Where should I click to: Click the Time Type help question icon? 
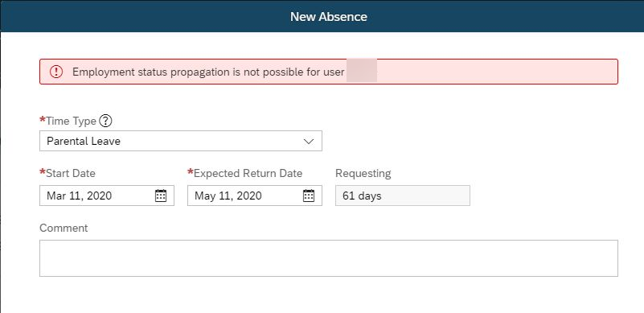(106, 121)
